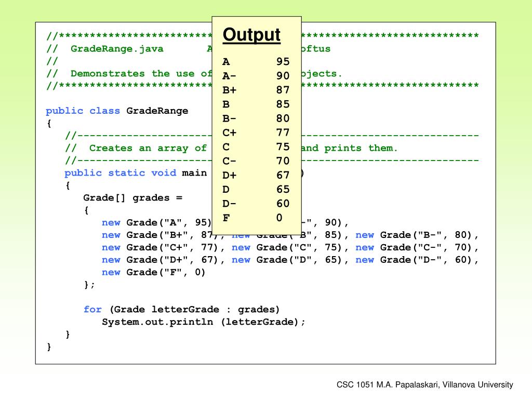
Task: Click the "B+ 87" row in Output box
Action: pos(256,90)
